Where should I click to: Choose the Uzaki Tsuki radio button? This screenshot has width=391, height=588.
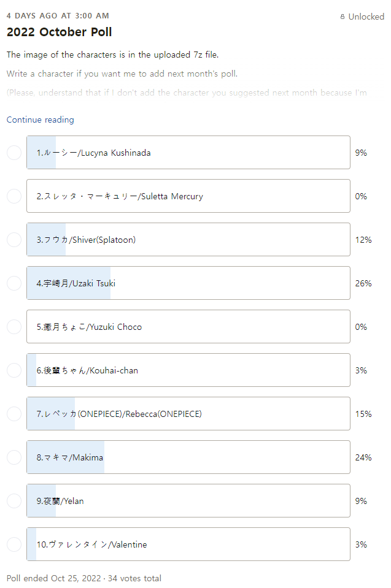(14, 283)
